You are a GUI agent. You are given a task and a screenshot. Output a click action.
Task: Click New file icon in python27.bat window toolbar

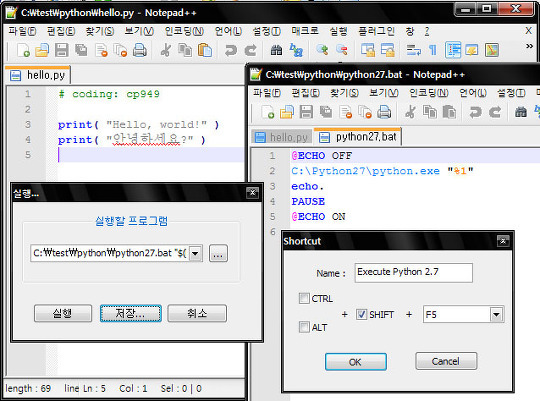[268, 112]
